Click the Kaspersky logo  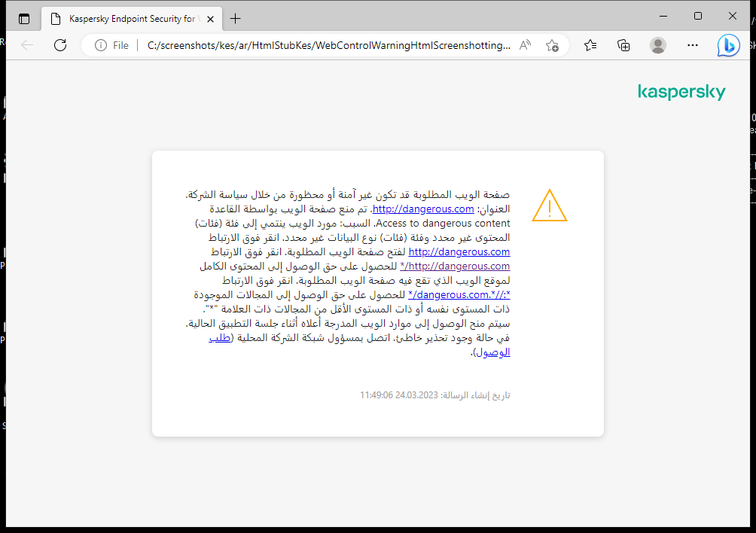click(x=681, y=92)
